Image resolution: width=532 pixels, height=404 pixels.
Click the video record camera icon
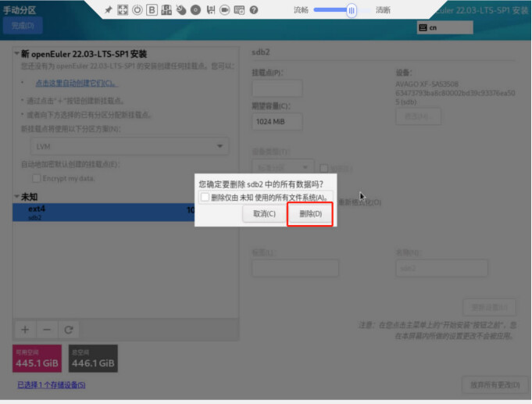pyautogui.click(x=224, y=10)
